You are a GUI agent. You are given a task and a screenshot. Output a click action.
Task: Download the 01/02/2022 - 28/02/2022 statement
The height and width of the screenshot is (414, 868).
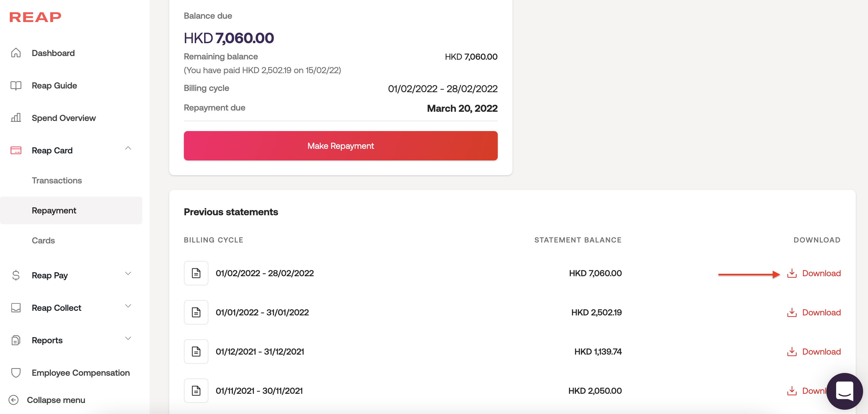[x=814, y=273]
